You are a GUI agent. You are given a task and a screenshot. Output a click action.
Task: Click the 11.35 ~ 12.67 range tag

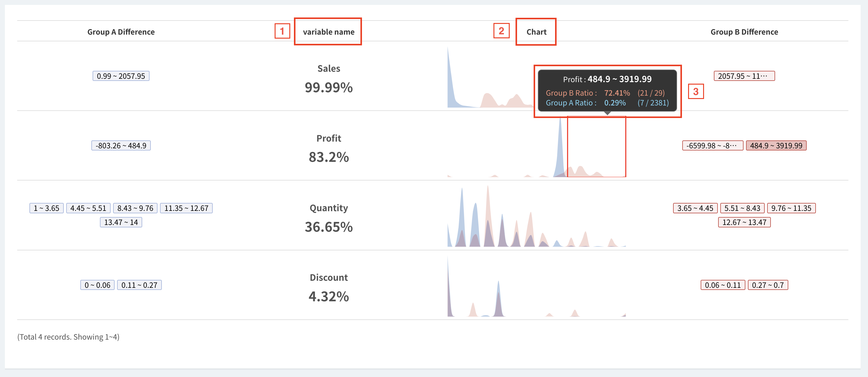pyautogui.click(x=186, y=208)
